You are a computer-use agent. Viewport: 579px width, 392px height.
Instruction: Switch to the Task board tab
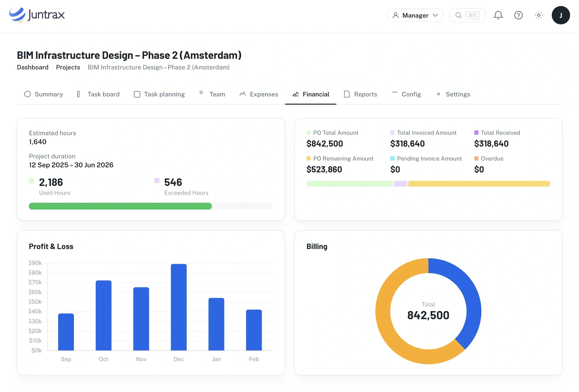click(98, 94)
